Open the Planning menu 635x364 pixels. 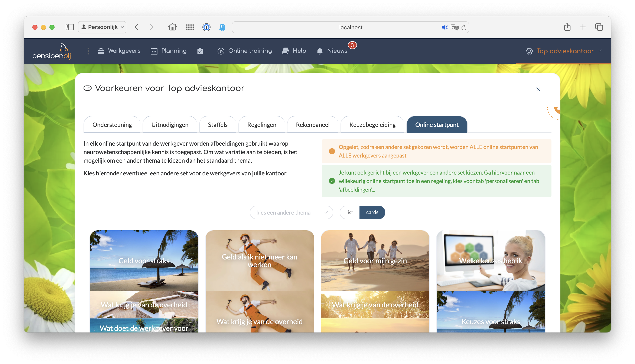(x=169, y=51)
